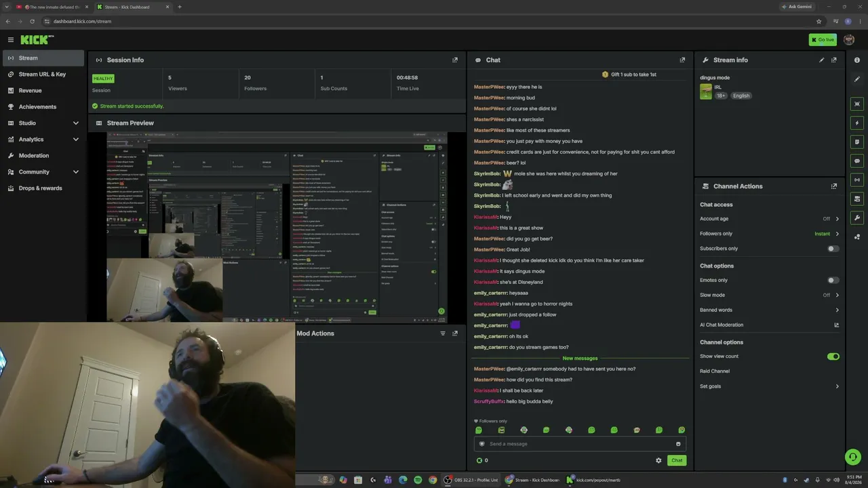Click the 00:48:58 Time Live value
The height and width of the screenshot is (488, 868).
pos(408,78)
